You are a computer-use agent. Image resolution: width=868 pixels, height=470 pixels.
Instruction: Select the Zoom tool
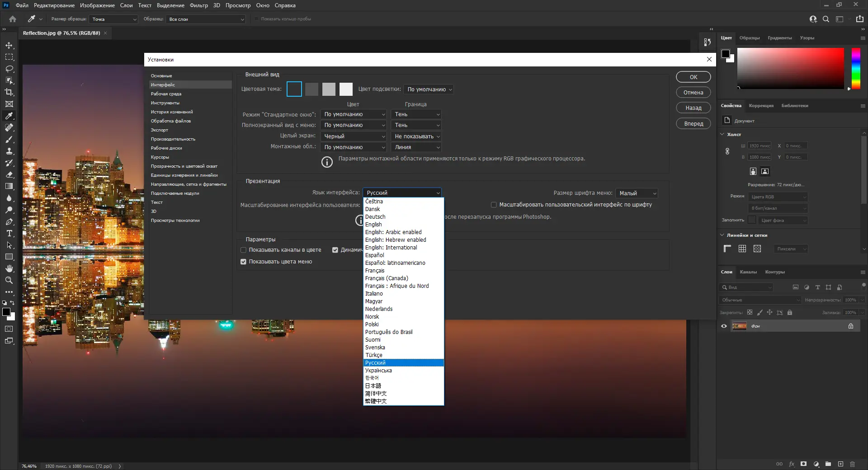(x=9, y=280)
